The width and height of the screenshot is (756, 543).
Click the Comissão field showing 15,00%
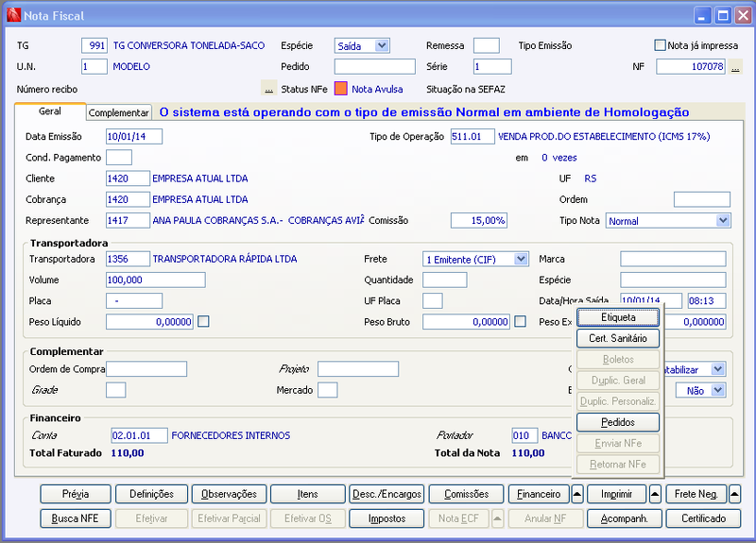[x=479, y=220]
